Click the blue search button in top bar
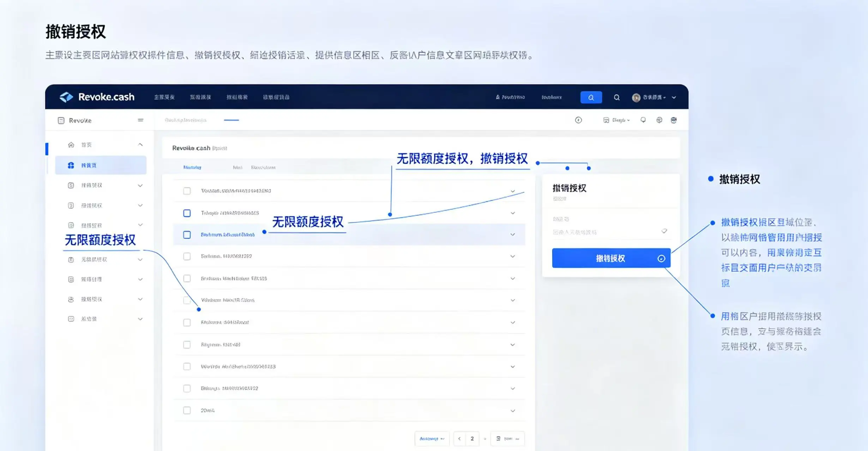The image size is (868, 451). (x=591, y=97)
